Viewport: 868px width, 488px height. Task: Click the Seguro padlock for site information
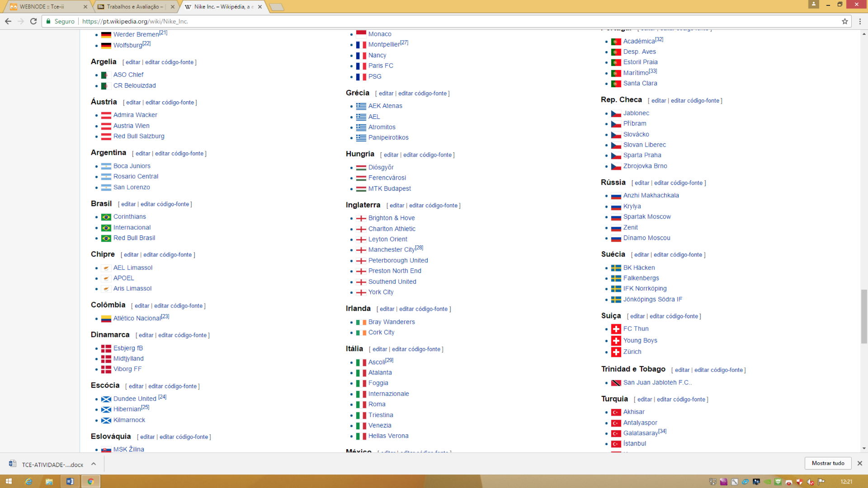tap(48, 21)
